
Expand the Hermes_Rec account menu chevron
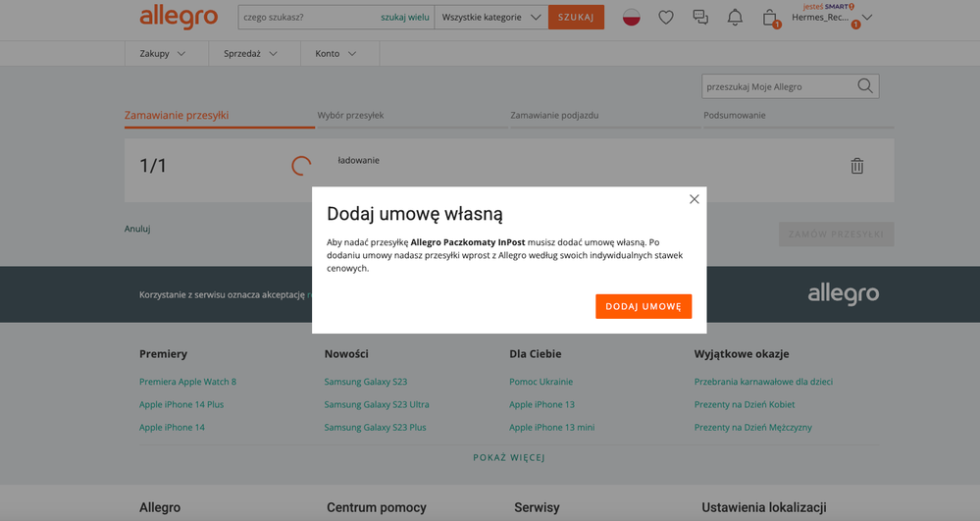(x=867, y=18)
